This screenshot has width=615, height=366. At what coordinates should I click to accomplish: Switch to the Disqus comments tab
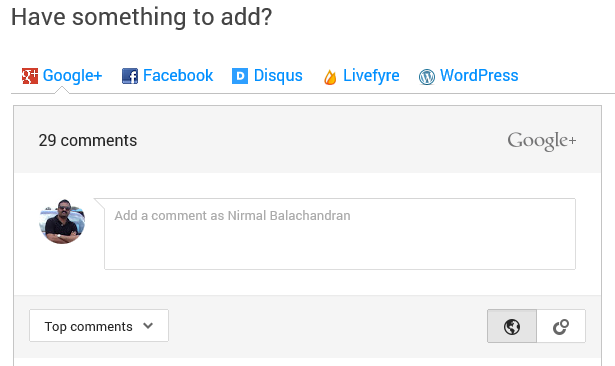coord(267,76)
